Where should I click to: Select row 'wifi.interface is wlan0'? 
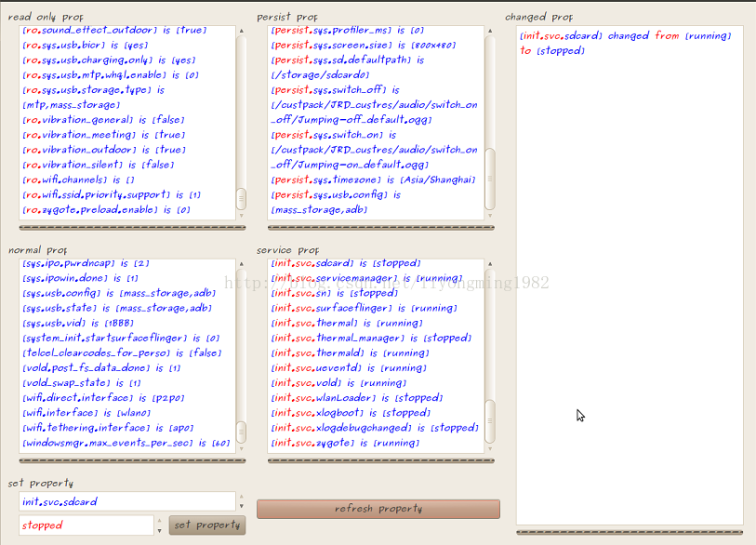coord(86,413)
